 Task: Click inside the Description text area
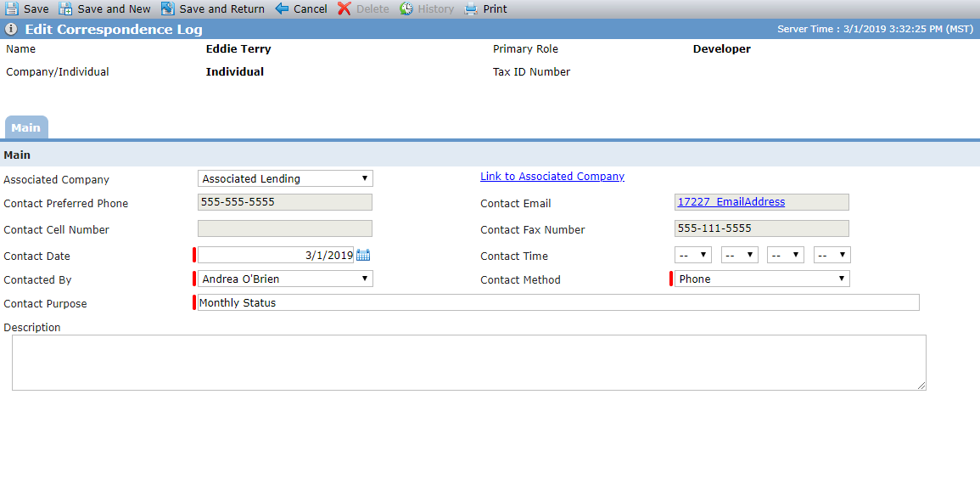coord(468,363)
